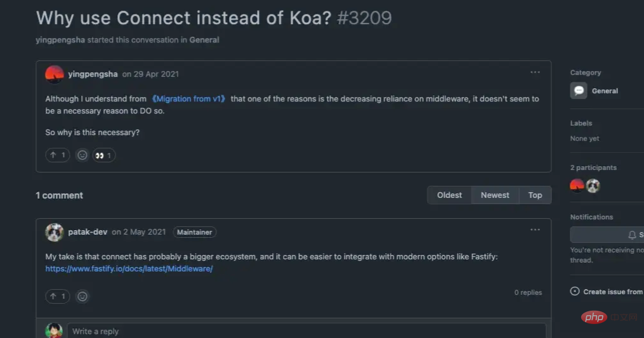Toggle the eyes reaction on the post
644x338 pixels.
[x=103, y=155]
